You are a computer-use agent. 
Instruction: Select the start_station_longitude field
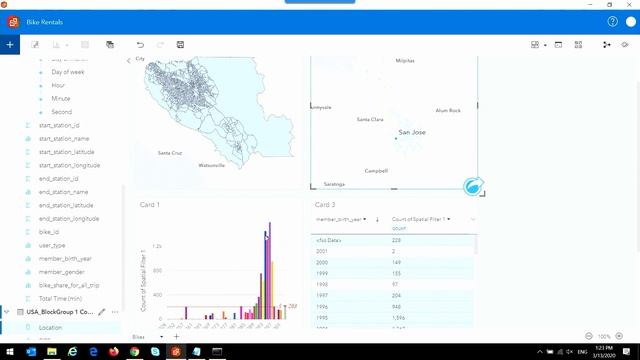(x=69, y=165)
